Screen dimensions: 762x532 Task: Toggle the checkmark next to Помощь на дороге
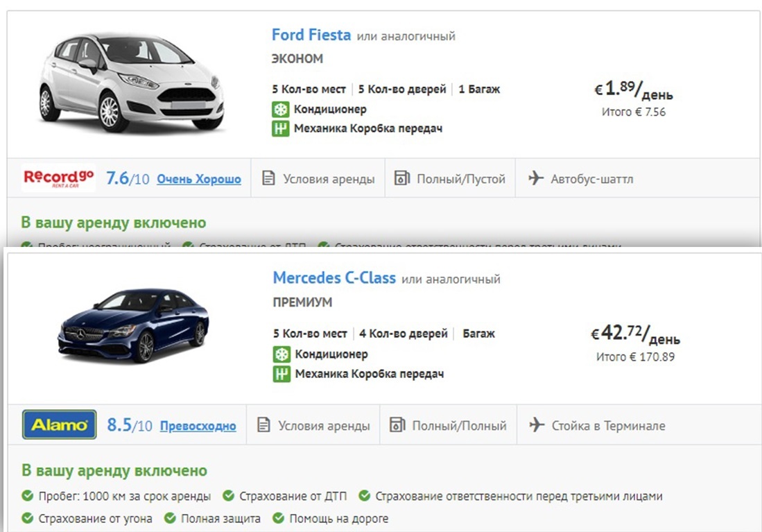[x=279, y=517]
